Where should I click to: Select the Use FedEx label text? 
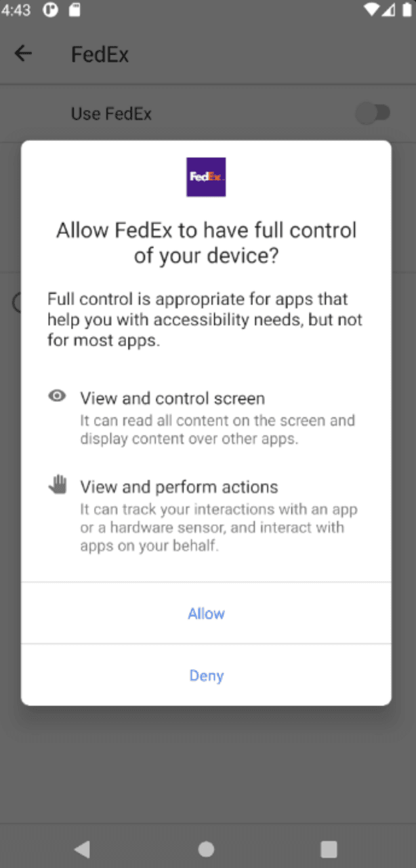pos(111,113)
